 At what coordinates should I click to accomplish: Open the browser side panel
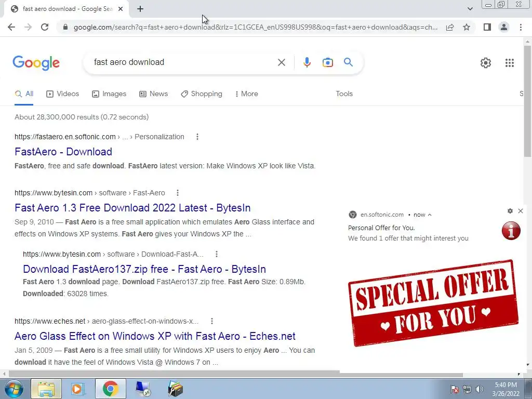tap(487, 27)
